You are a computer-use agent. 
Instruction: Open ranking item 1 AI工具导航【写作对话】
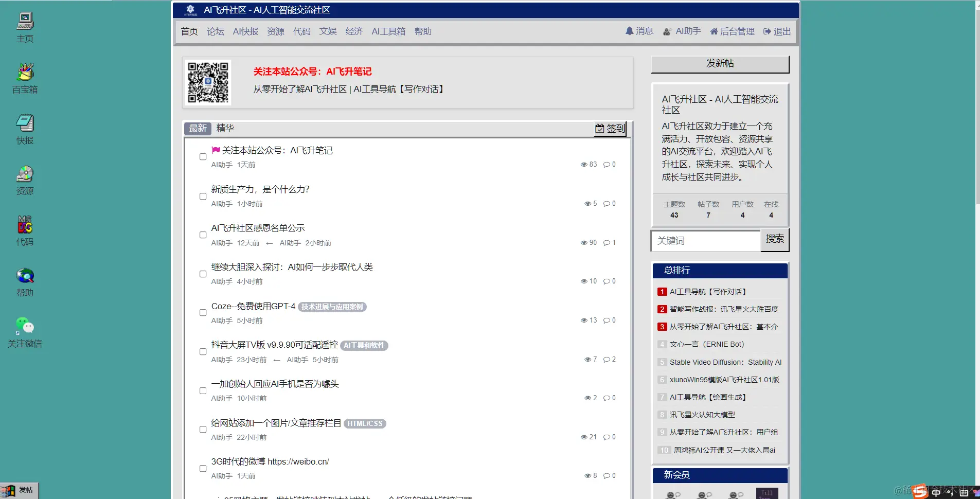click(x=708, y=292)
